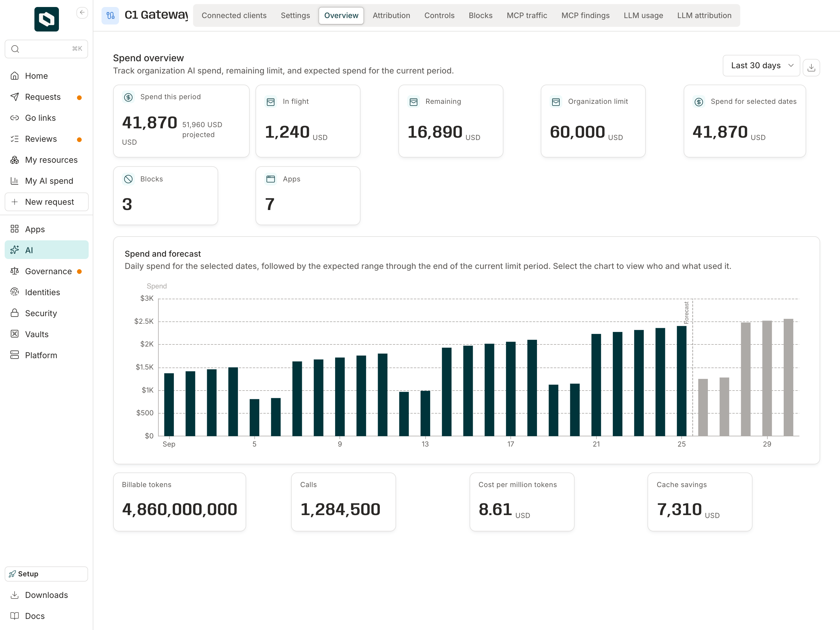Click the 51,960 USD projected text

coord(202,129)
